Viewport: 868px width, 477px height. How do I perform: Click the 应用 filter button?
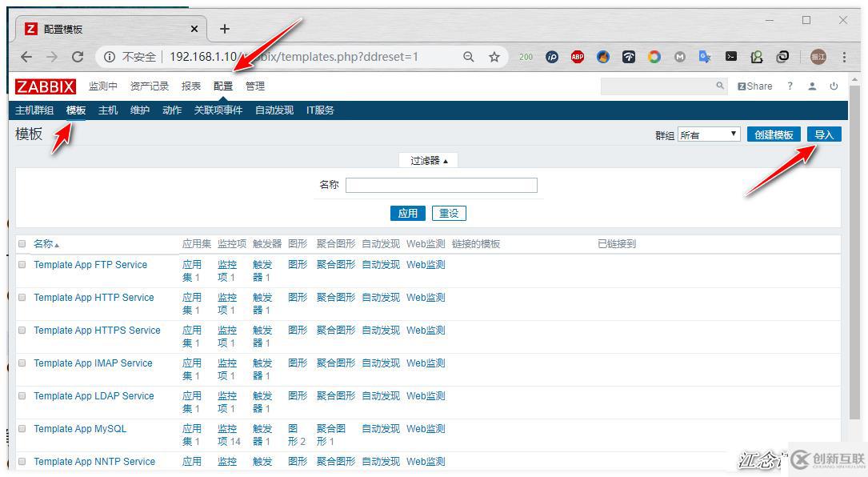407,214
